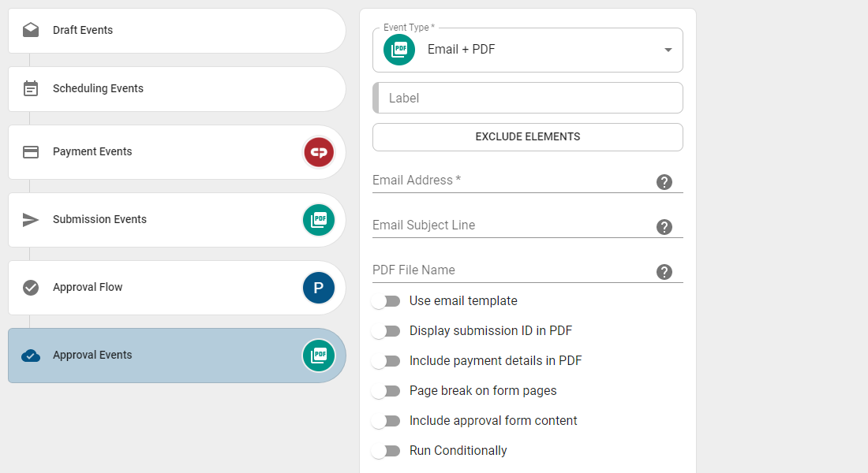Viewport: 868px width, 473px height.
Task: Click the red payment connector icon on Payment Events
Action: click(319, 152)
